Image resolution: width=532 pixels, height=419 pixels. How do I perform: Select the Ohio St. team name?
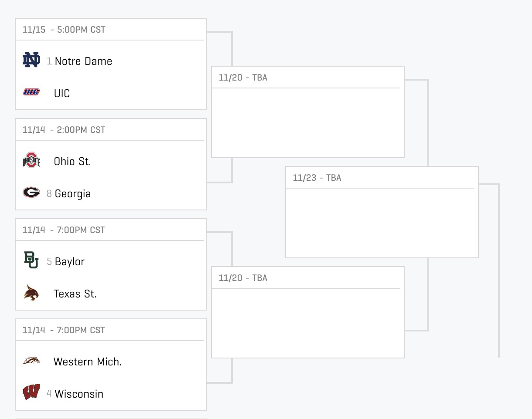tap(72, 162)
